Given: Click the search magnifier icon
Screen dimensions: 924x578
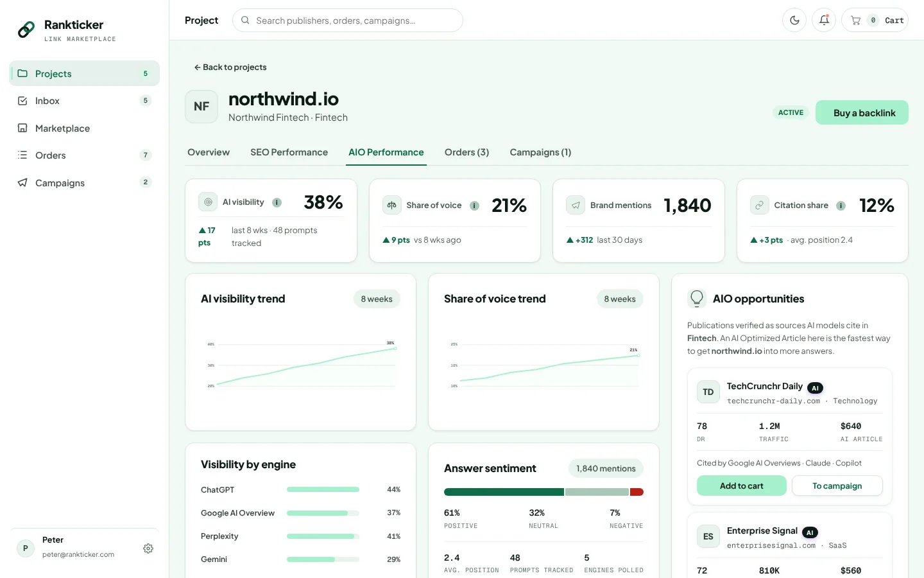Looking at the screenshot, I should [245, 21].
